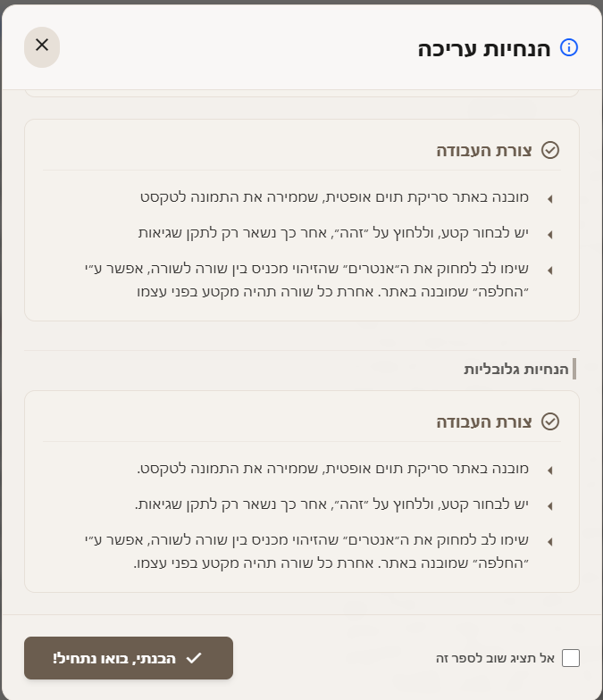The height and width of the screenshot is (700, 603).
Task: Click triangle bullet beside יש לבחור קטע in global section
Action: (x=549, y=506)
